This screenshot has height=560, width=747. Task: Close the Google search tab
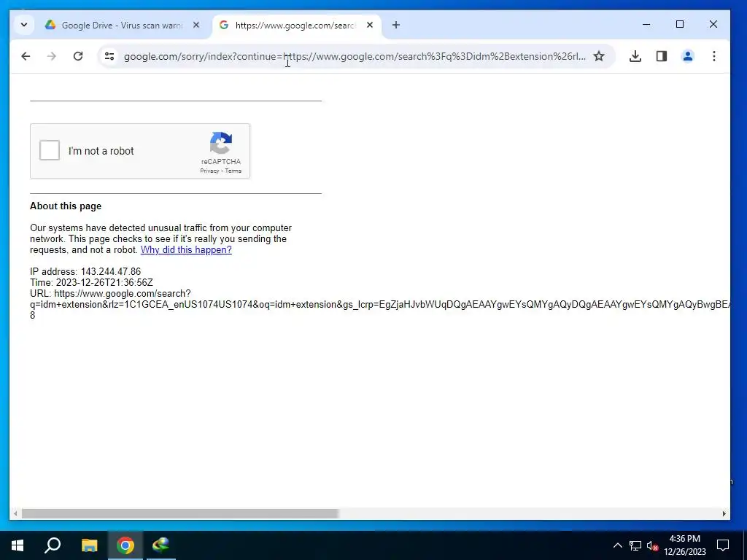click(x=370, y=26)
